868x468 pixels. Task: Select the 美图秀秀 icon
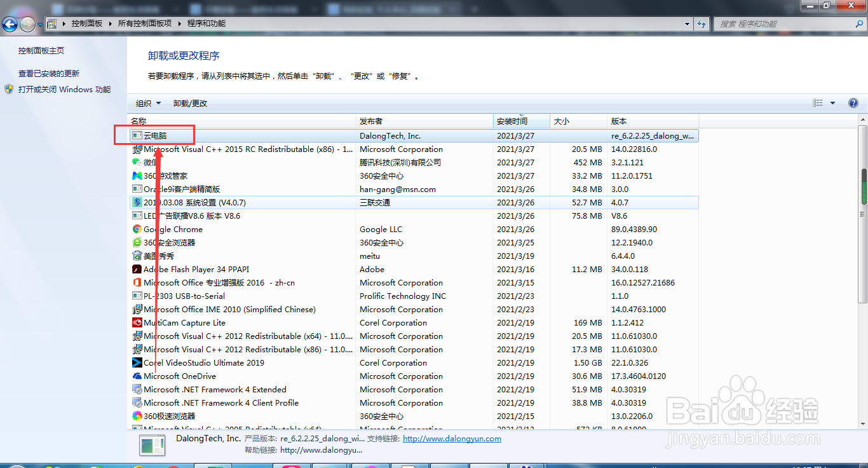click(x=137, y=256)
